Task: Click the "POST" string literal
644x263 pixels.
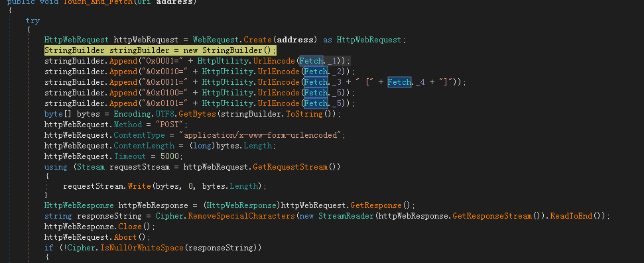Action: point(172,125)
